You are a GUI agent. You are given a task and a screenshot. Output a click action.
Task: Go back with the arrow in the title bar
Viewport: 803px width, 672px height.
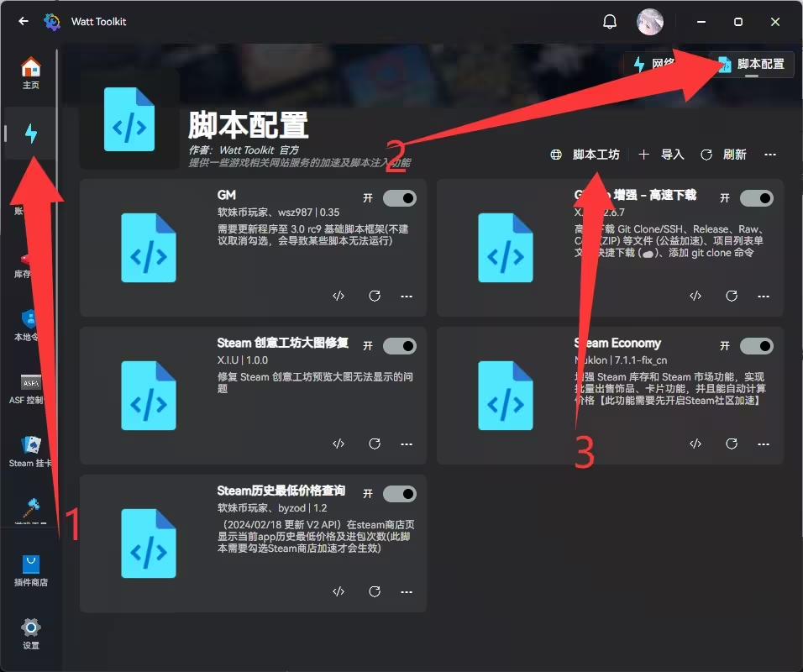pyautogui.click(x=23, y=21)
